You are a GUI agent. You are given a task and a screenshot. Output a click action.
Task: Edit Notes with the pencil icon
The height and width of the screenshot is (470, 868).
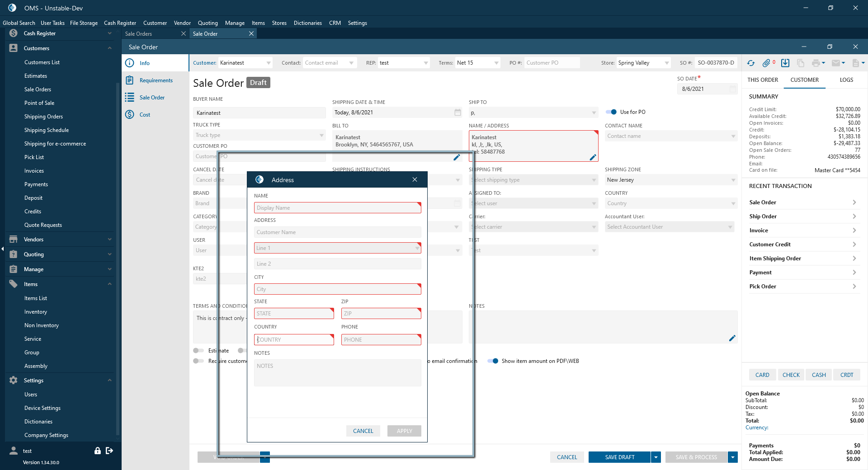tap(732, 338)
